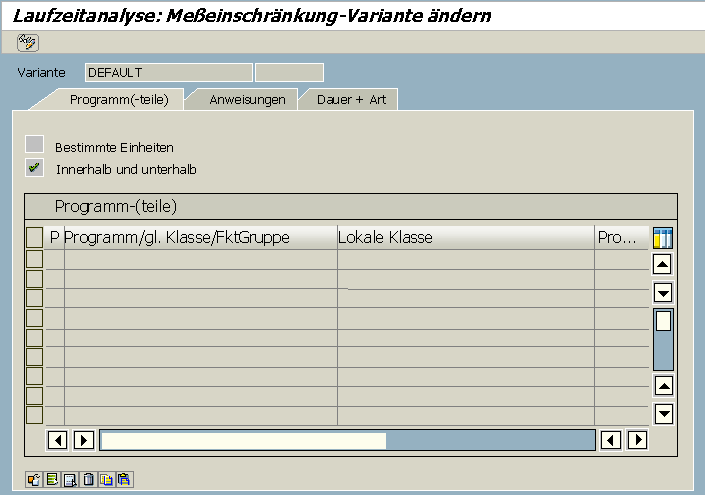Click the Display/Change toggle icon in toolbar
Viewport: 705px width, 495px height.
[28, 42]
